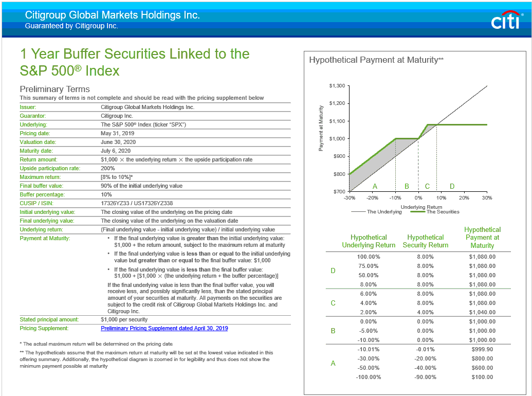Click the 'Preliminary Terms' section heading
Screen dimensions: 532x396
(x=54, y=89)
